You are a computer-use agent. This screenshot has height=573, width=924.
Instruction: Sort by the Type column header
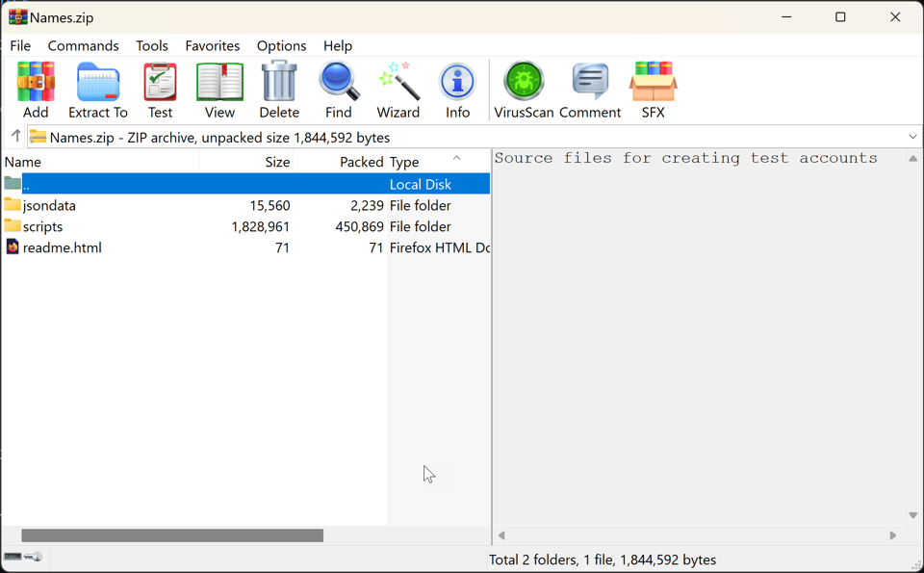439,162
